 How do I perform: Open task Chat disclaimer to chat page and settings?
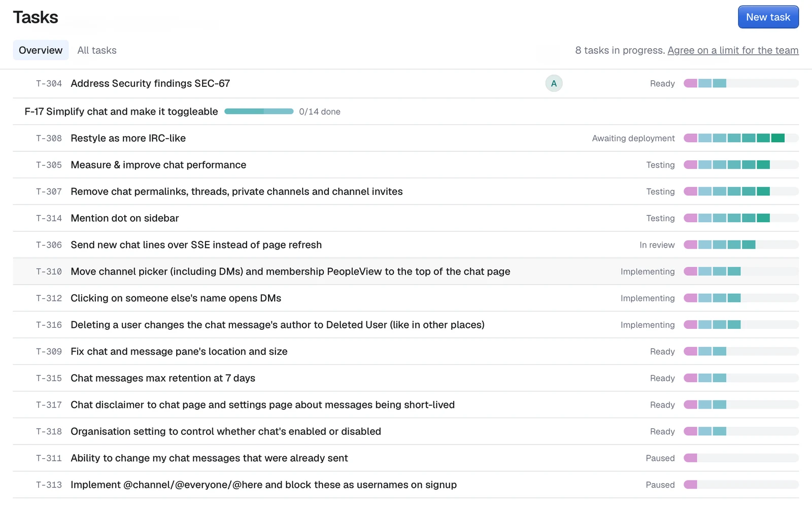pos(262,404)
